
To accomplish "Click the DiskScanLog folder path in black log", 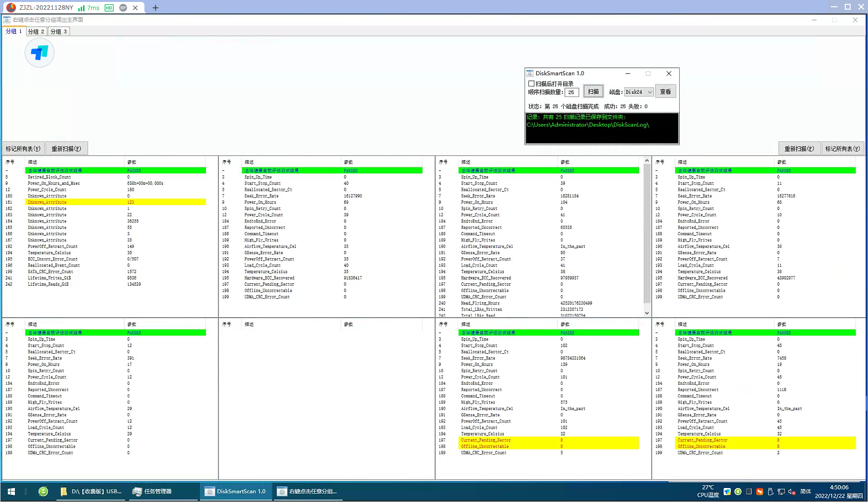I will 588,125.
